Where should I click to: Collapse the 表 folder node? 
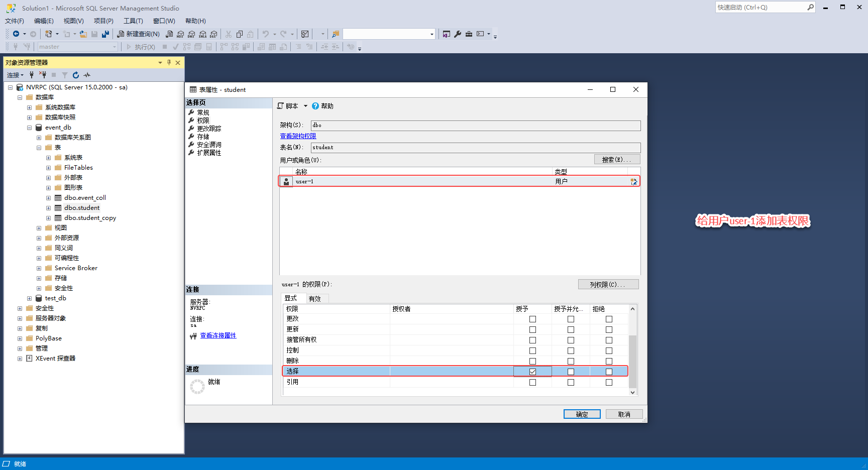[x=39, y=148]
